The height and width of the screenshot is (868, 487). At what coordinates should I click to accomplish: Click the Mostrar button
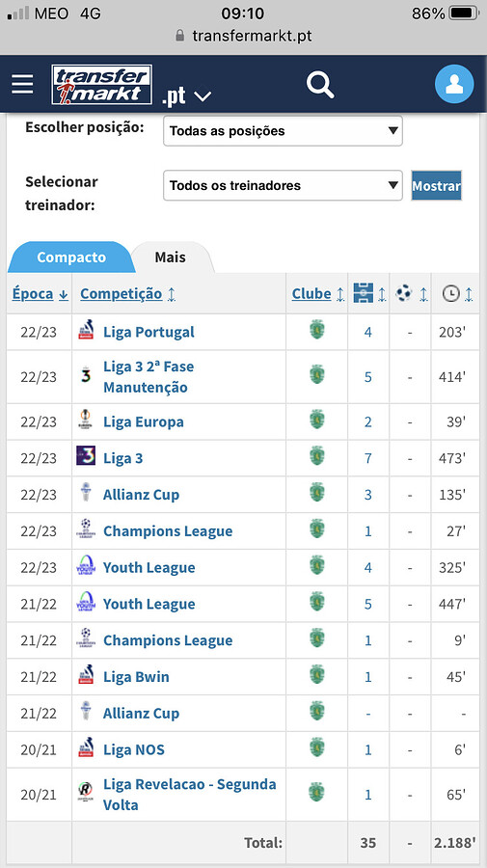coord(436,185)
